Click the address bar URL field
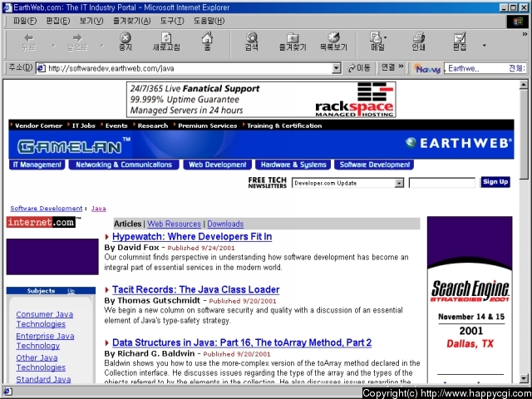The image size is (532, 399). tap(189, 68)
